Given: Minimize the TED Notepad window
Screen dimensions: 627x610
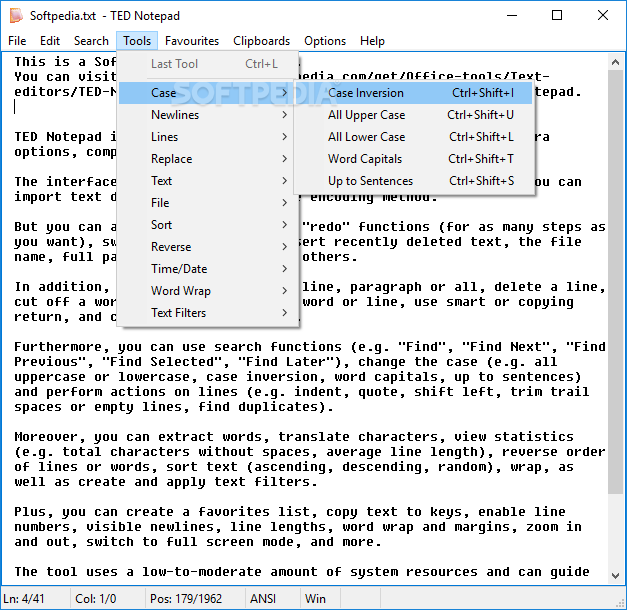Looking at the screenshot, I should (x=512, y=16).
